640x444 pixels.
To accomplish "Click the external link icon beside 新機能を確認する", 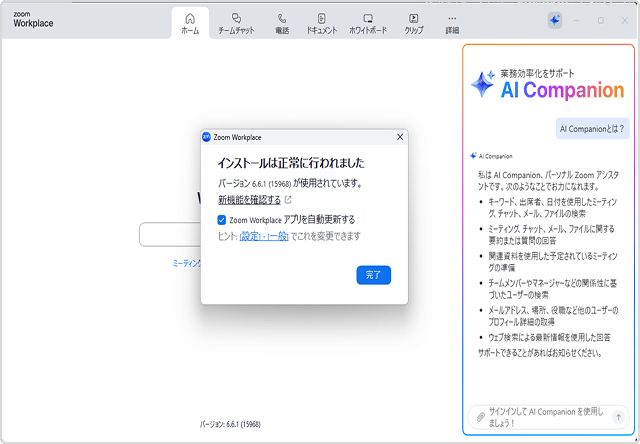I will (x=289, y=200).
